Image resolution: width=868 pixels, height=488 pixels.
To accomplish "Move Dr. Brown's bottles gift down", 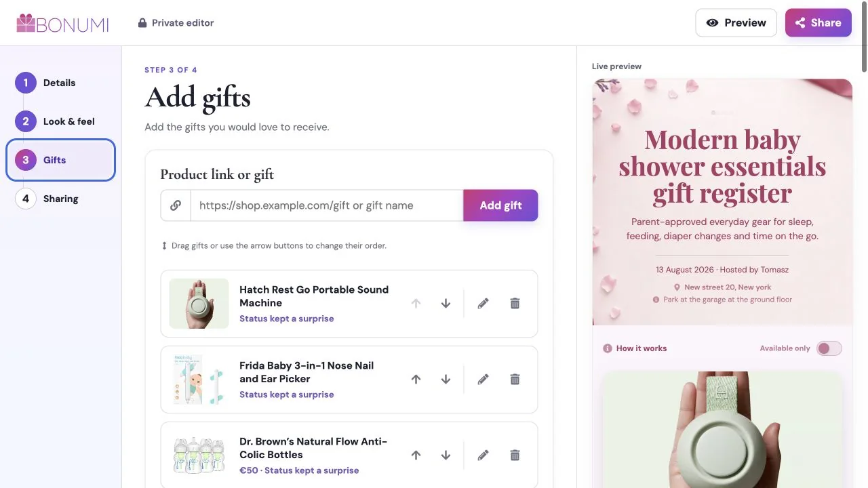I will pyautogui.click(x=446, y=455).
